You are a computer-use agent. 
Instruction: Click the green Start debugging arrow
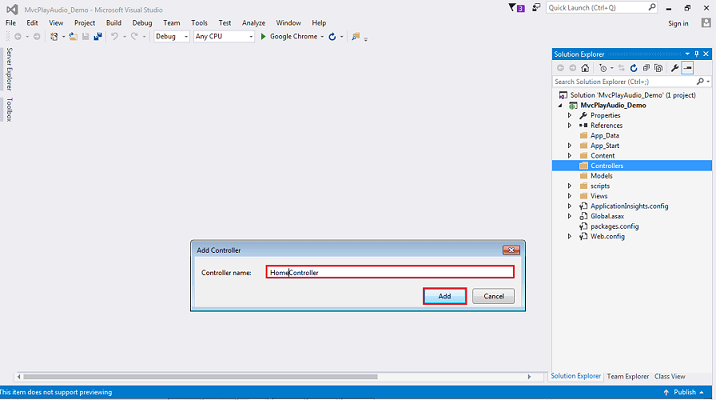tap(263, 37)
